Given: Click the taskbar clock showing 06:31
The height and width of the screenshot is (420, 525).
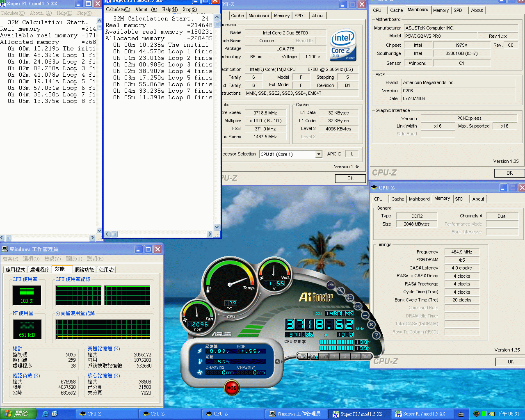Looking at the screenshot, I should click(x=508, y=414).
